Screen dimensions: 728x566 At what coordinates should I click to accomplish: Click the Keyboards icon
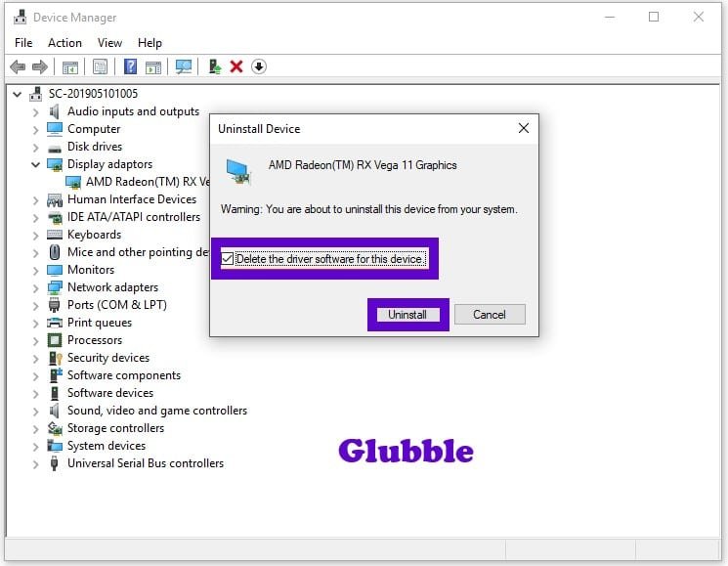pos(55,235)
